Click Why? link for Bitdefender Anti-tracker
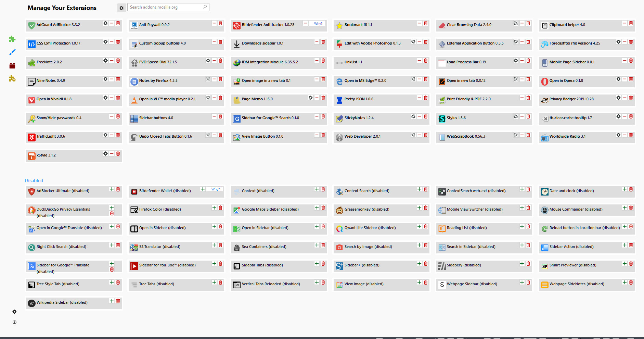 click(318, 24)
